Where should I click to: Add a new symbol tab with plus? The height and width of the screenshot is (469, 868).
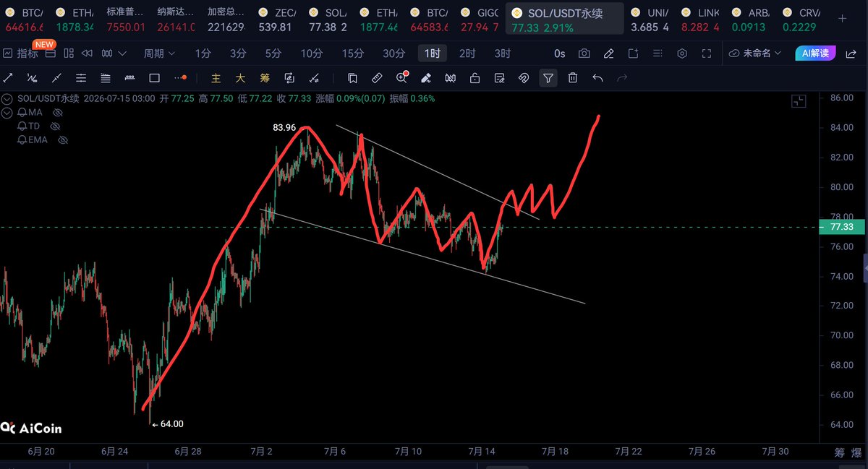842,18
